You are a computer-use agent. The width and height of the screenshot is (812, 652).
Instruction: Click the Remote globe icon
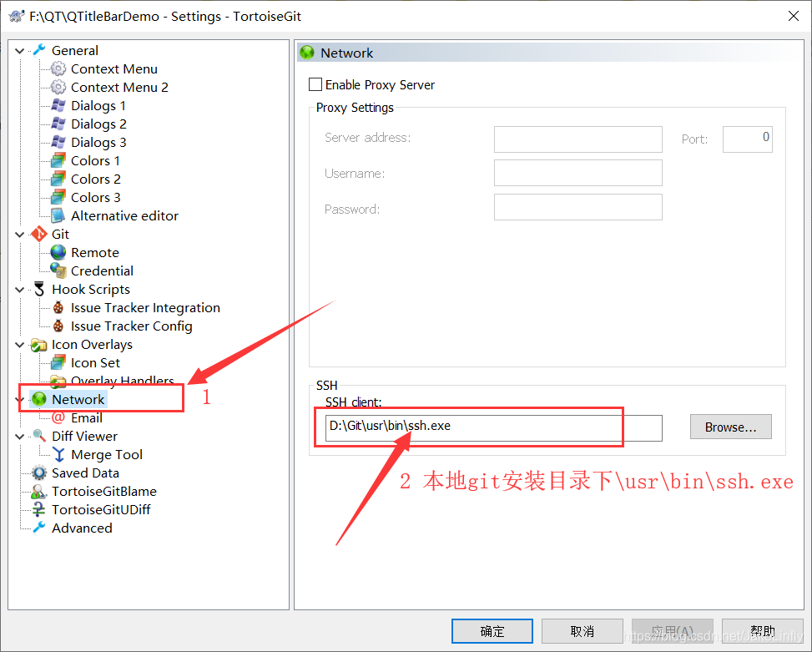tap(58, 252)
